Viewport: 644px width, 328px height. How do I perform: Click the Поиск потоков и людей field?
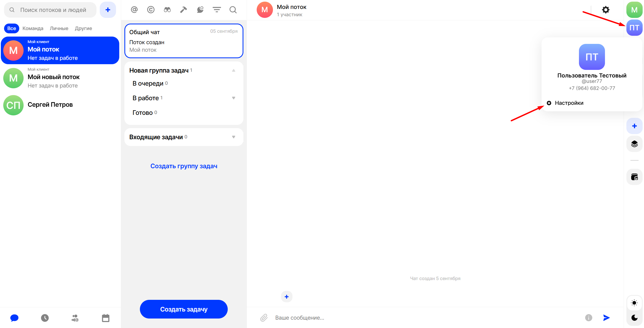[53, 10]
